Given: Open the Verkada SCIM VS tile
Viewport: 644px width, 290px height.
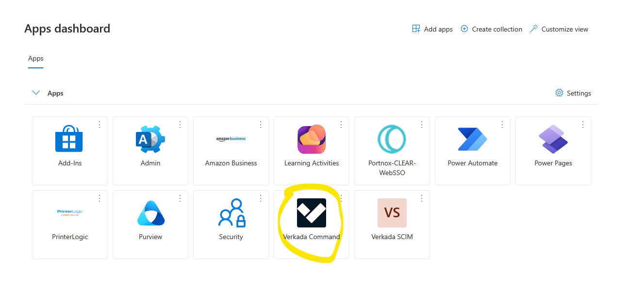Looking at the screenshot, I should pyautogui.click(x=392, y=213).
